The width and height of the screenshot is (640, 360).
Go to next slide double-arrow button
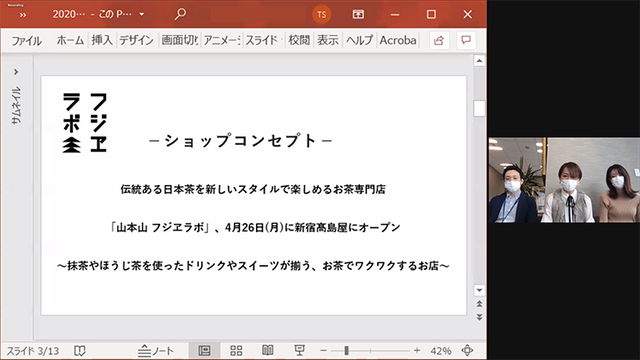click(x=479, y=317)
